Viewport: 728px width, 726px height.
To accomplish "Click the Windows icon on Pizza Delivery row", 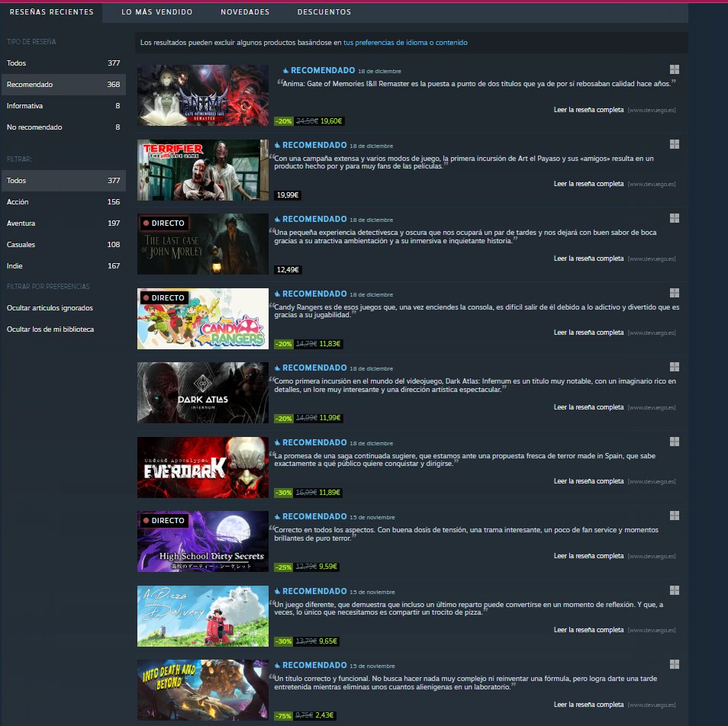I will tap(675, 590).
